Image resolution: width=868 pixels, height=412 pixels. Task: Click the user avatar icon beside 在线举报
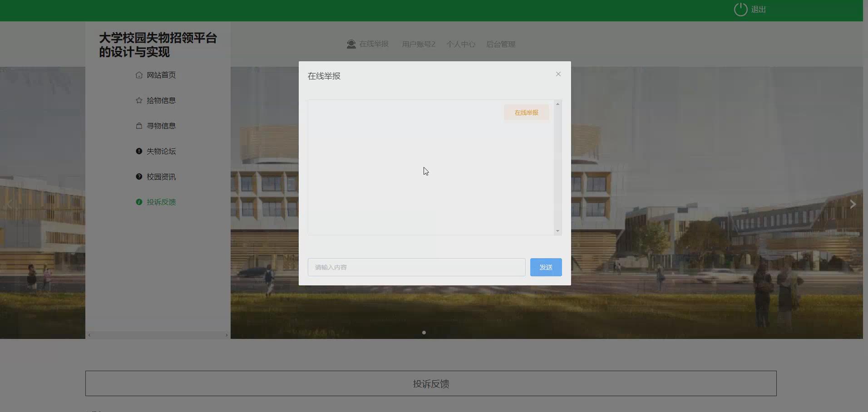coord(351,44)
